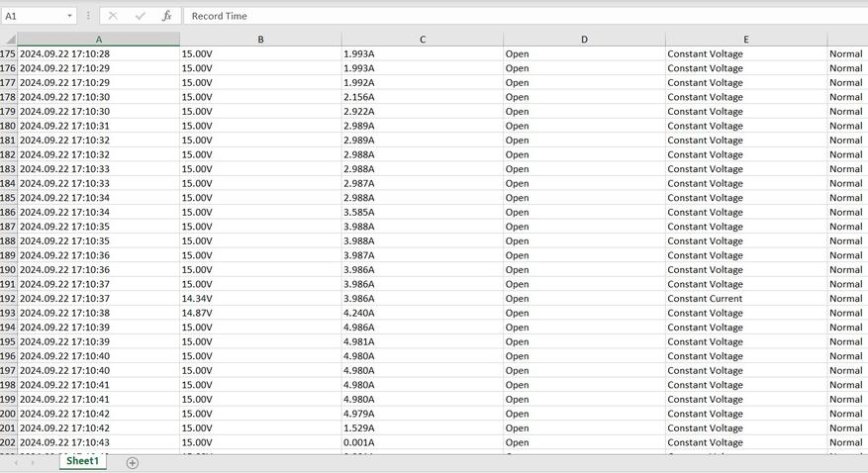Select the 14.34V voltage cell
868x473 pixels.
tap(260, 298)
